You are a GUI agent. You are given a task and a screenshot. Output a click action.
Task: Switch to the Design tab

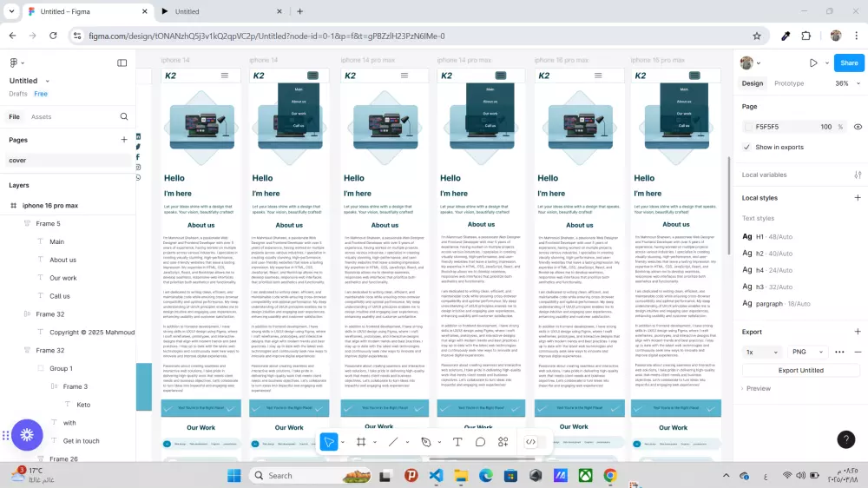[x=753, y=83]
